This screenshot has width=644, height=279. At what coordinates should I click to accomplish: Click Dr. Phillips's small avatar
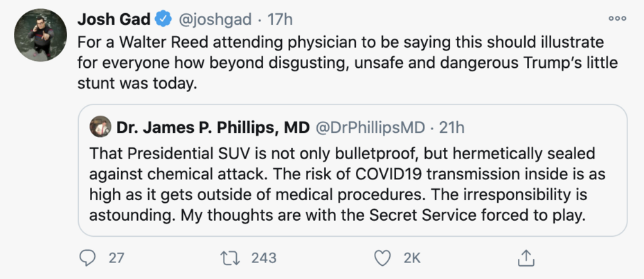[101, 127]
